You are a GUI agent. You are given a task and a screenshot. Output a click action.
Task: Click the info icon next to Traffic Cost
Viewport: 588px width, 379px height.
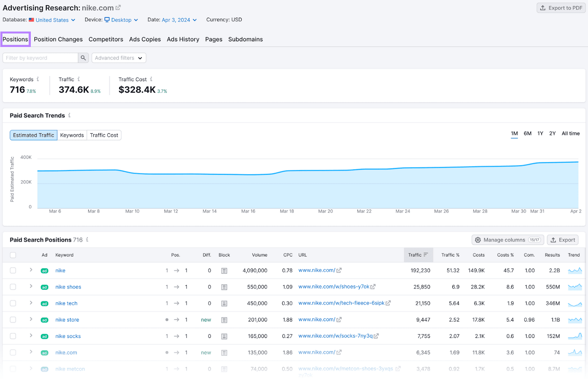pos(151,79)
